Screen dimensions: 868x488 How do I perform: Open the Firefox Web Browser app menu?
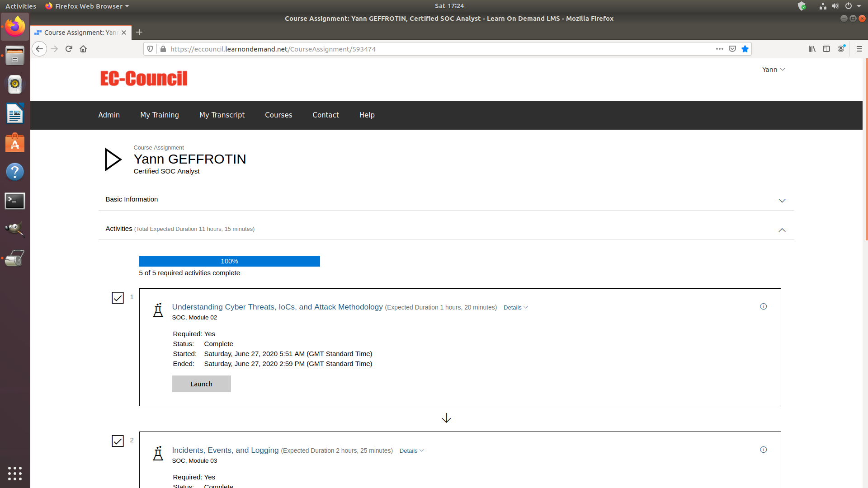click(x=87, y=6)
